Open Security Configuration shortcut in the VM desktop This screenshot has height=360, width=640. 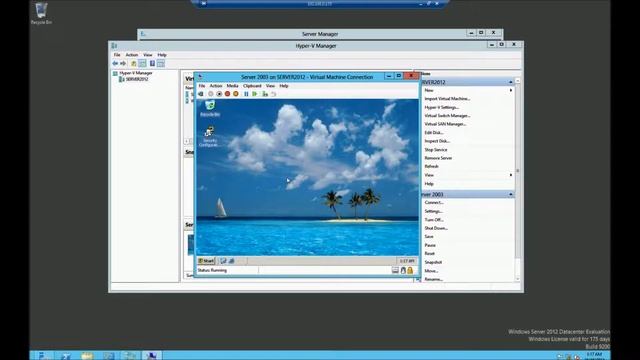click(x=209, y=137)
